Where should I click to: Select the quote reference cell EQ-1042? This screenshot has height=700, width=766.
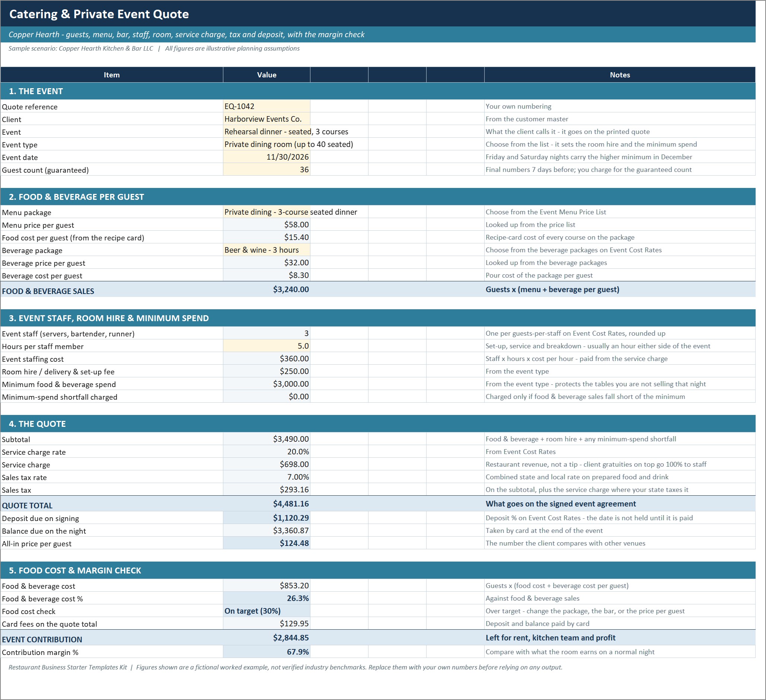pos(266,106)
